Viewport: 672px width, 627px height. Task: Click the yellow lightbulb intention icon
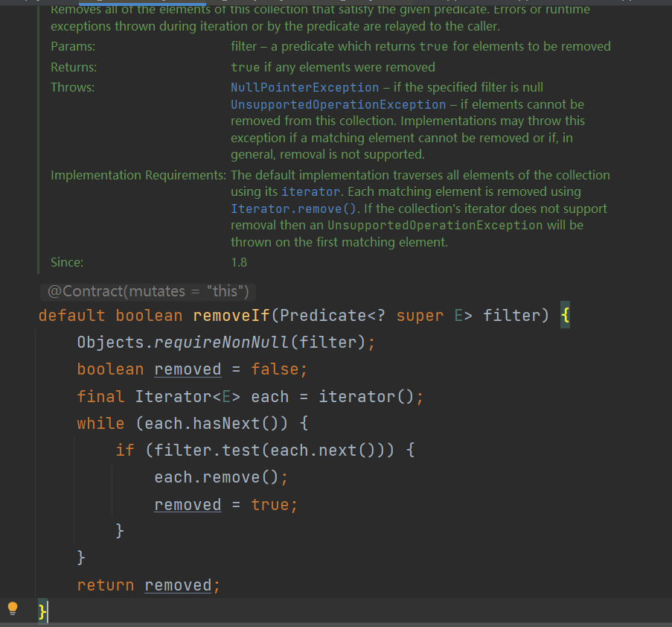[x=13, y=608]
